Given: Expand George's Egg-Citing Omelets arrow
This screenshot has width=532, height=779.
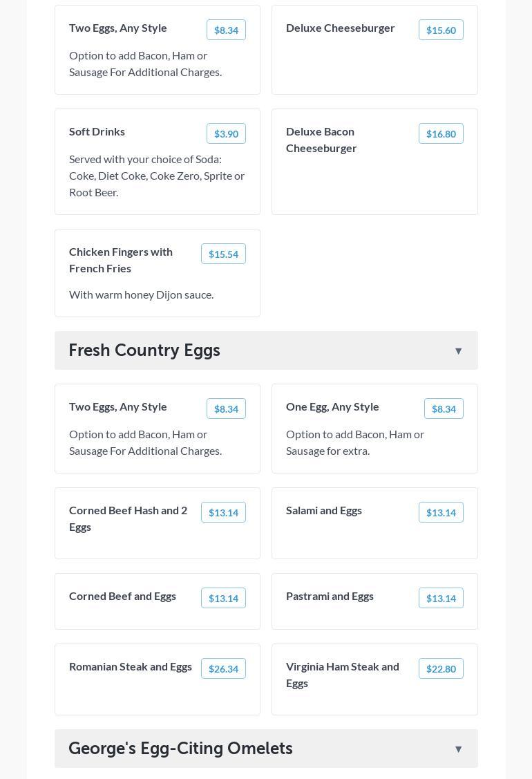Looking at the screenshot, I should point(458,749).
